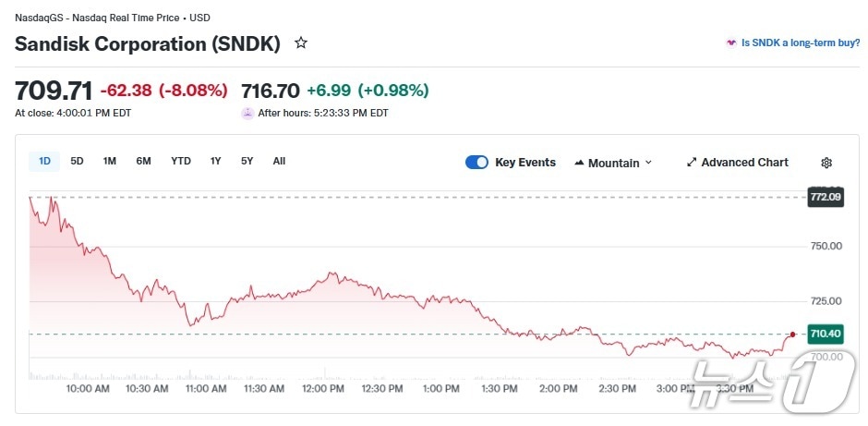
Task: Switch chart to YTD range
Action: point(181,161)
